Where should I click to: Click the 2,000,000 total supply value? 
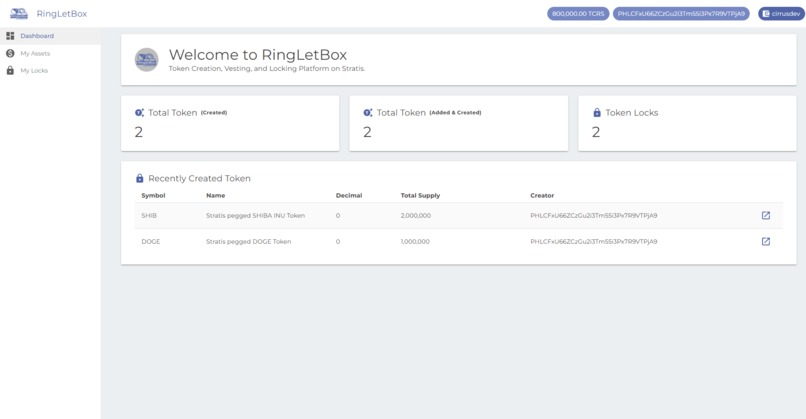coord(416,215)
